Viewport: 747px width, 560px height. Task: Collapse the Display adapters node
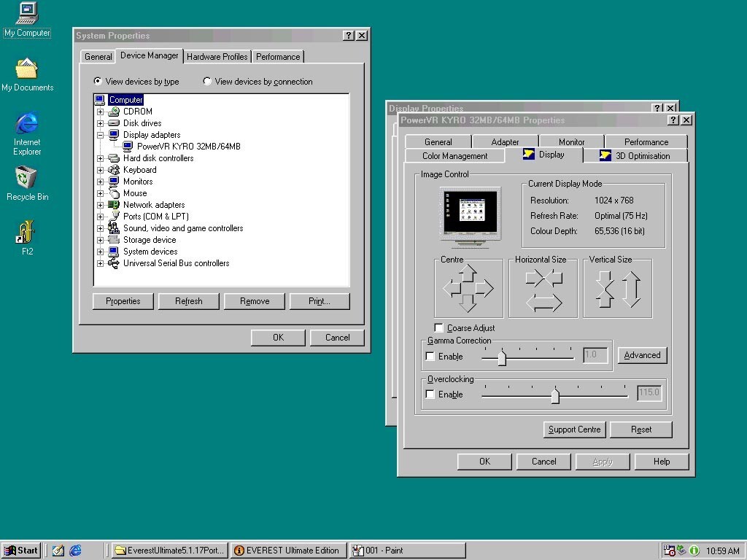point(100,135)
